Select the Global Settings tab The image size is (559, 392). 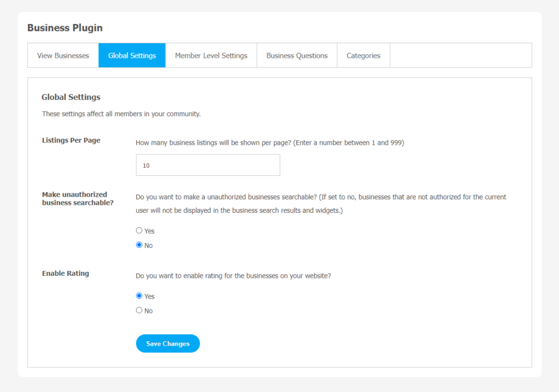point(132,56)
